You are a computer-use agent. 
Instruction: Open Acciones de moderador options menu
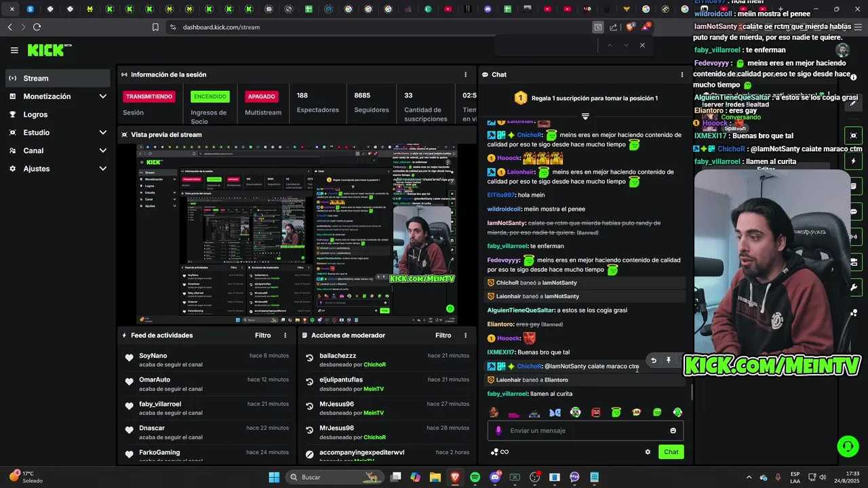(x=465, y=335)
